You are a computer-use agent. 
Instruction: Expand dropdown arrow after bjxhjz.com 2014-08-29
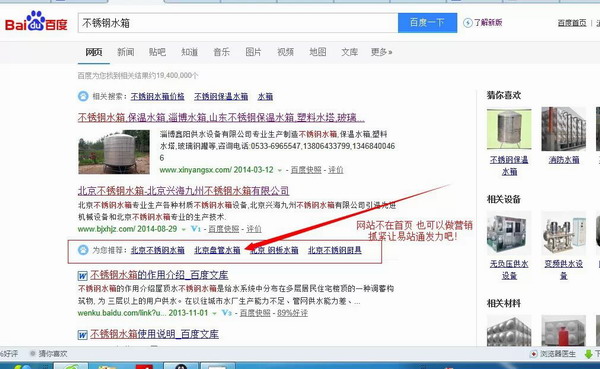[184, 230]
